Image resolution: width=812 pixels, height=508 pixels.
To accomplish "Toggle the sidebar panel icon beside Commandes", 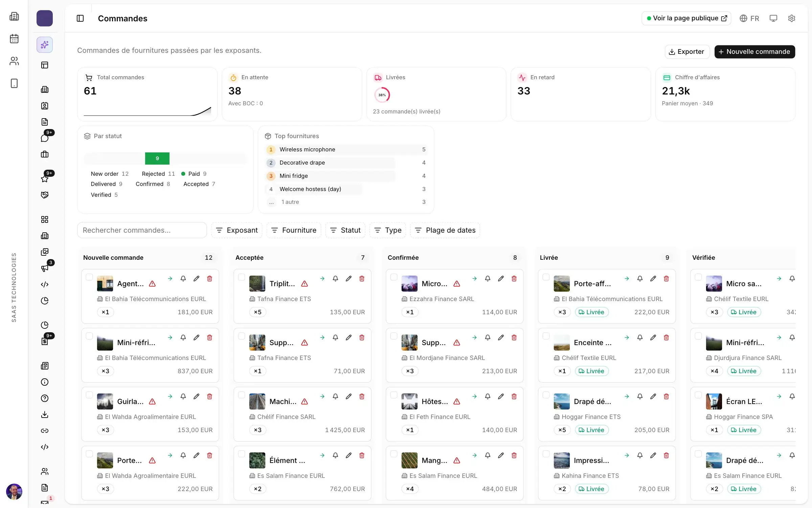I will click(80, 18).
